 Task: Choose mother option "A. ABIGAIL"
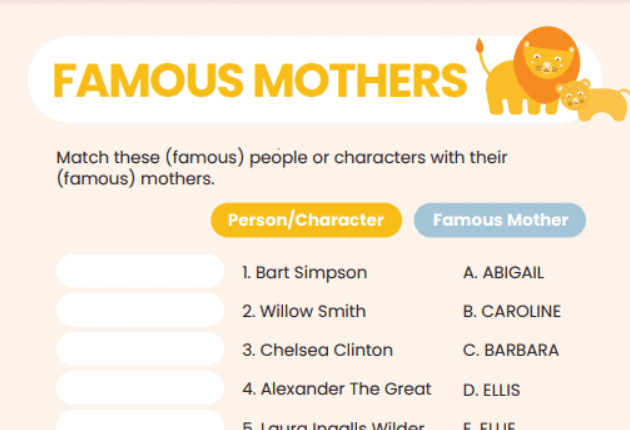(x=504, y=272)
